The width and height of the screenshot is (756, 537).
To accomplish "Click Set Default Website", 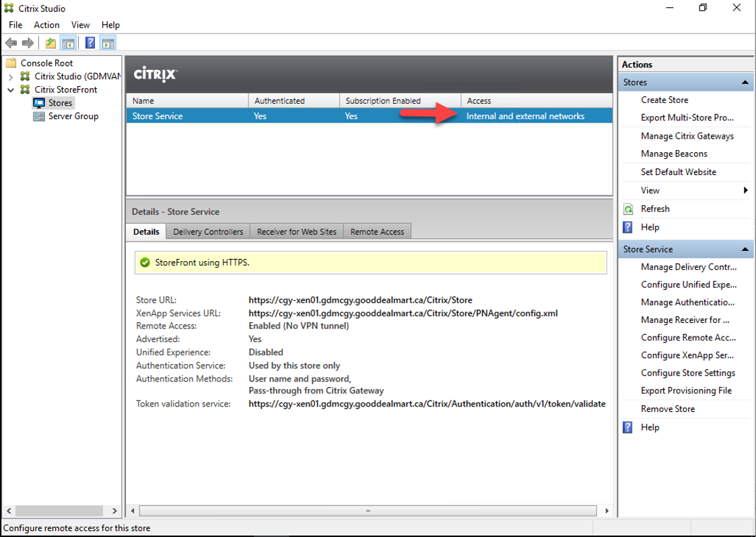I will 679,172.
